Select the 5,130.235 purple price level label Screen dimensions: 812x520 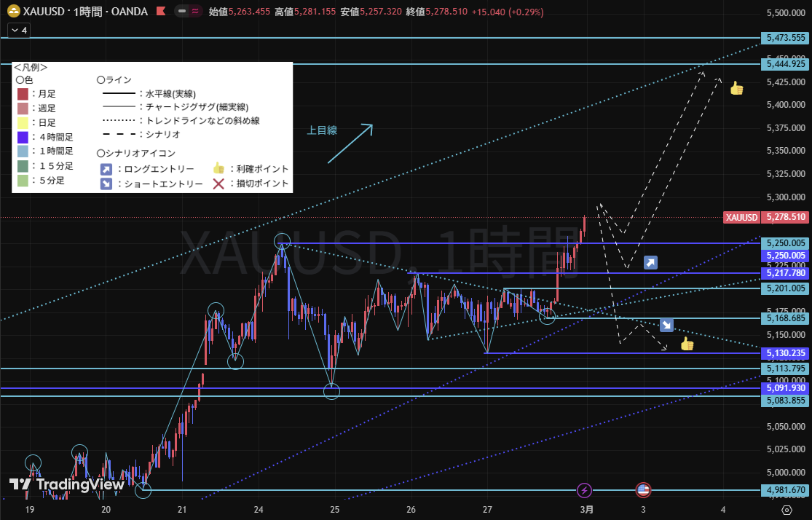point(786,353)
